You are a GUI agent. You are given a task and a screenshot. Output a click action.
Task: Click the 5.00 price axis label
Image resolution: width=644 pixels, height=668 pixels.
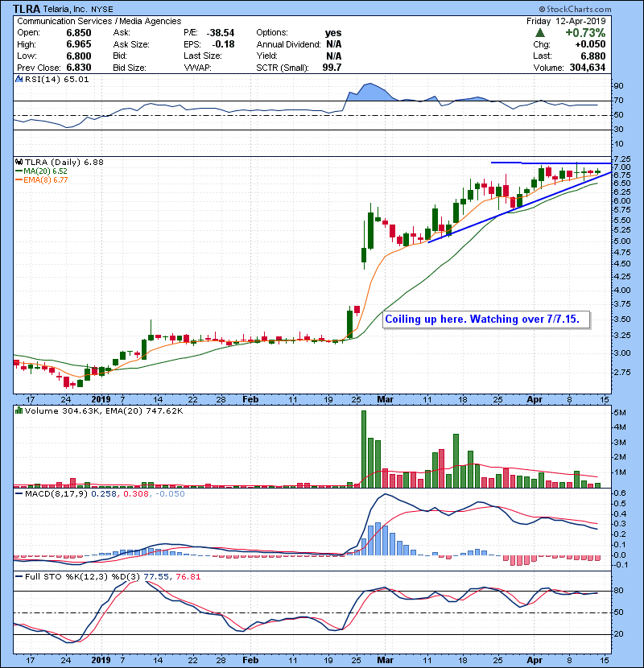click(x=622, y=241)
